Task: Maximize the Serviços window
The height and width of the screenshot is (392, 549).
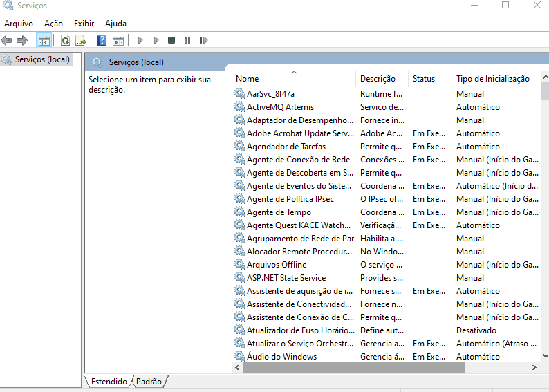Action: point(505,5)
